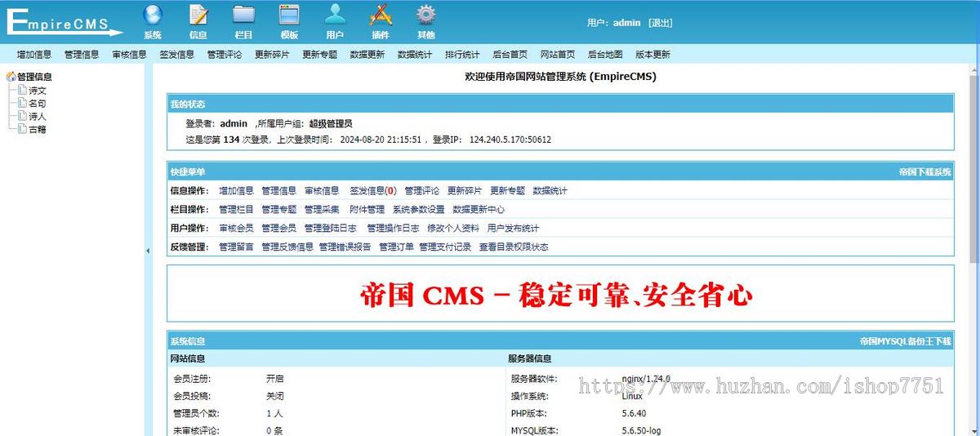Open the 管理留言 link

236,247
